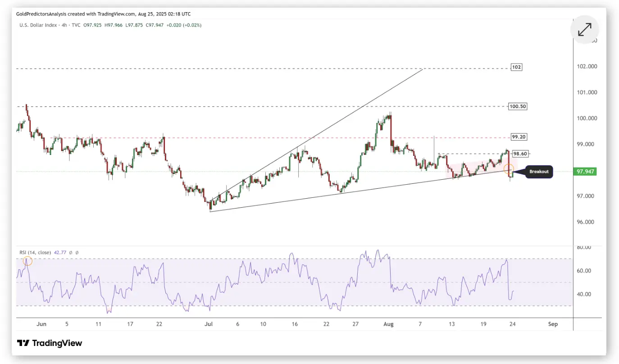Click the 17 date label on the time axis
The height and width of the screenshot is (364, 619).
[x=130, y=324]
